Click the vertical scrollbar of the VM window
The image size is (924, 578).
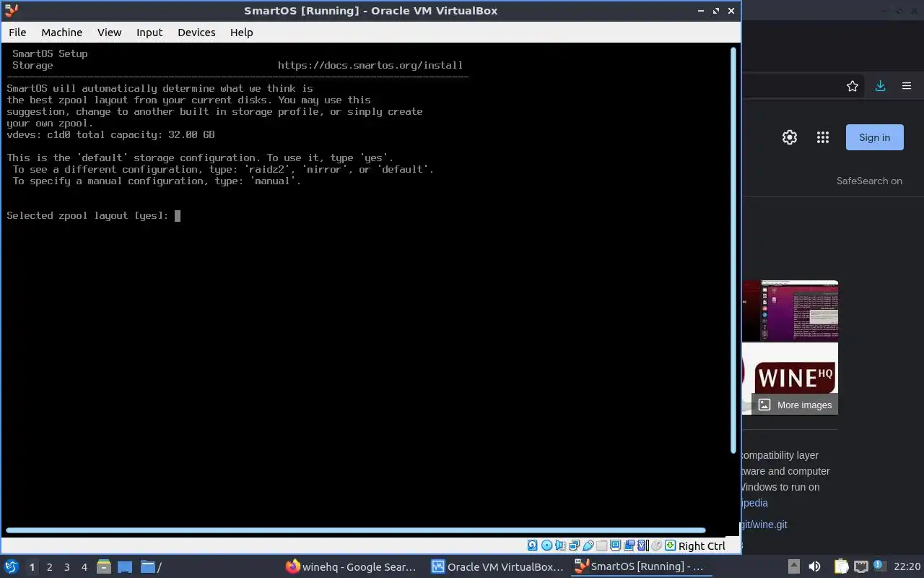pyautogui.click(x=735, y=249)
